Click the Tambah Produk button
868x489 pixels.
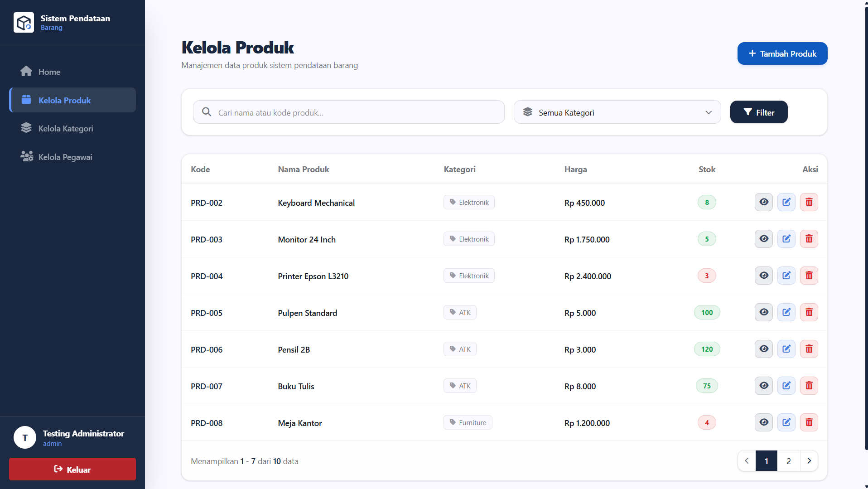(x=782, y=53)
